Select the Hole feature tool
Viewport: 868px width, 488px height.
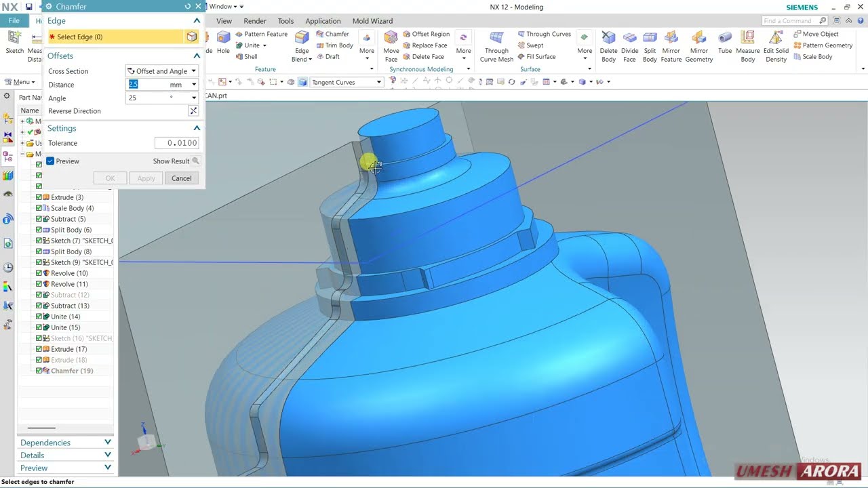click(223, 44)
